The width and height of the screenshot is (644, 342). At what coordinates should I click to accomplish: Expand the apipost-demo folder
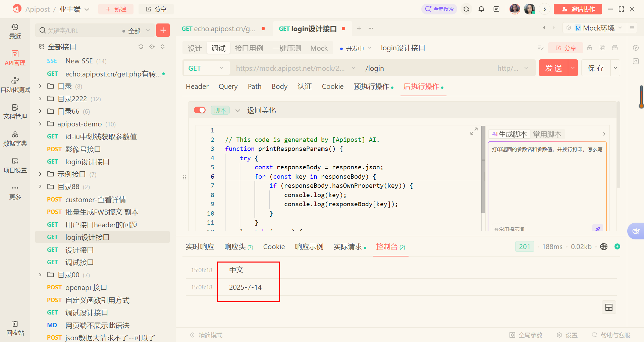point(40,124)
